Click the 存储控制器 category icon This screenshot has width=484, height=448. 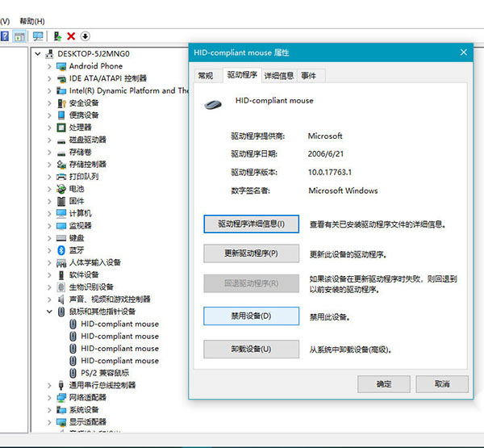pos(61,165)
